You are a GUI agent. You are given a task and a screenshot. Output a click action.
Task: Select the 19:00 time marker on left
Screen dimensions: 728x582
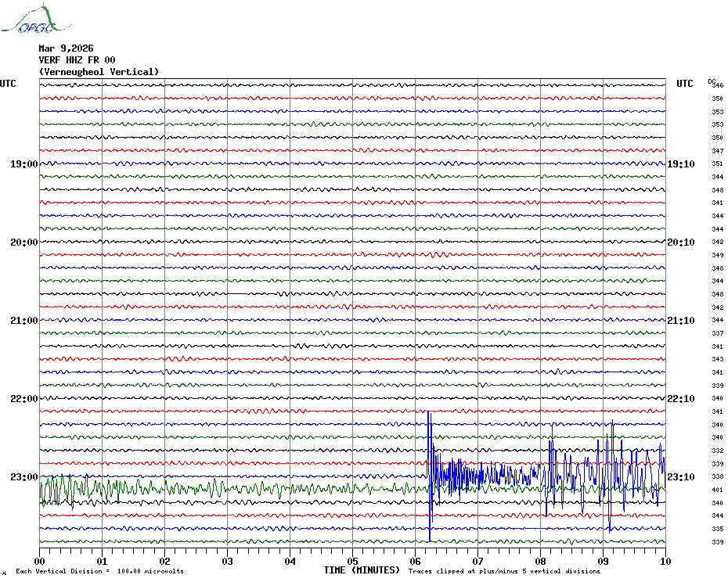[23, 164]
